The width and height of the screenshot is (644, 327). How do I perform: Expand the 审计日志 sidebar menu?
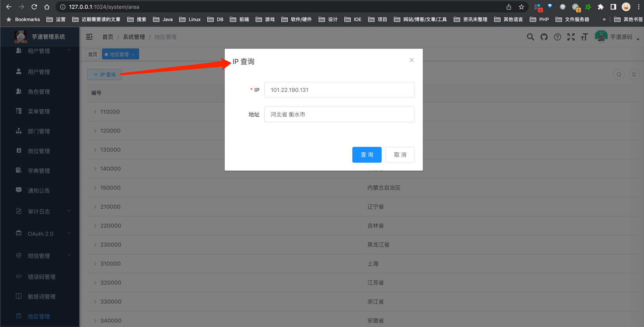click(x=40, y=211)
